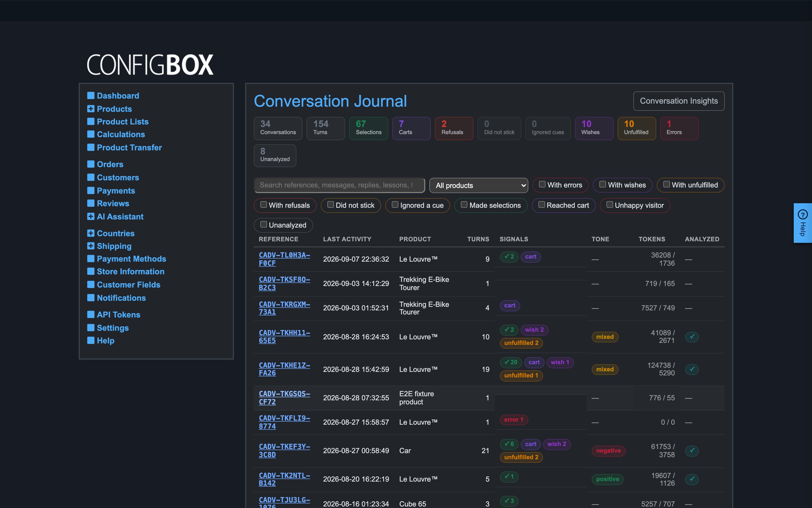The width and height of the screenshot is (812, 508).
Task: Click analyzed checkmark for CADV-TKHH11-65E5 row
Action: pyautogui.click(x=692, y=337)
